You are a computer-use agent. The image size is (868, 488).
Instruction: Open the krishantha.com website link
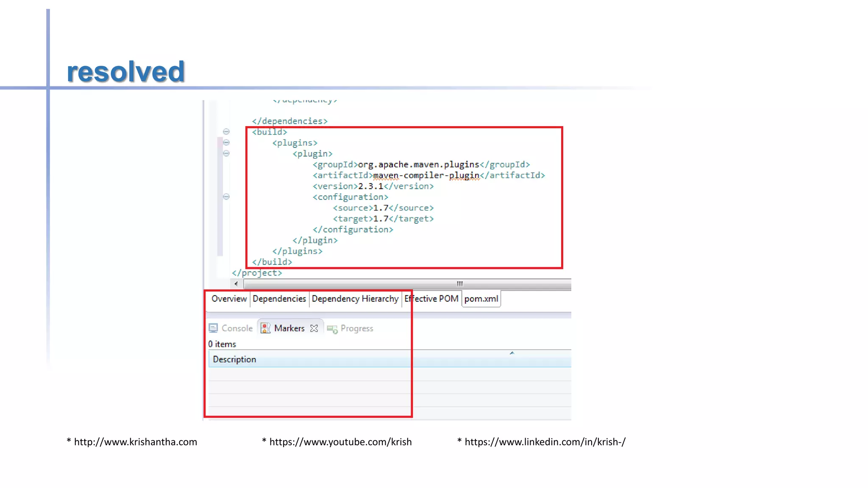[x=135, y=442]
